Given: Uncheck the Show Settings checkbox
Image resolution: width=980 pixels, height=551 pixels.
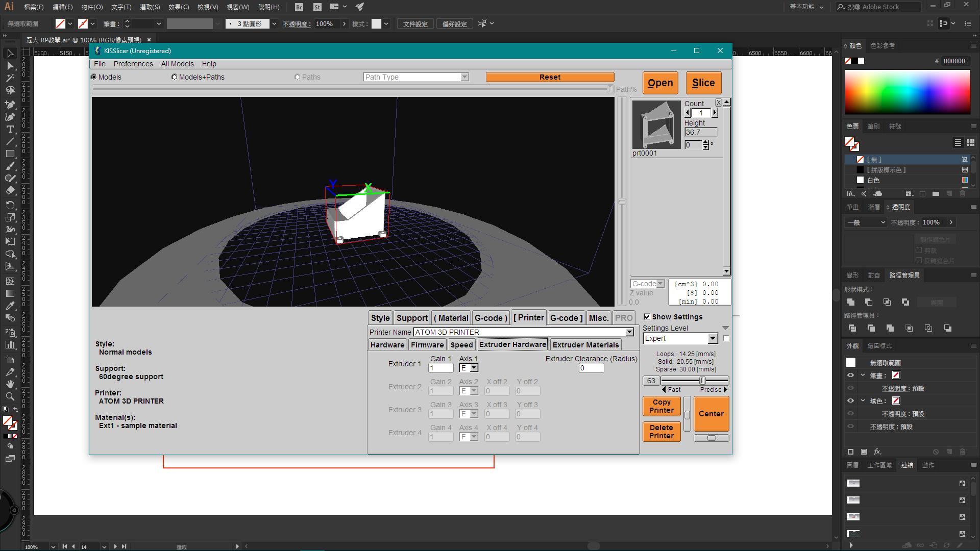Looking at the screenshot, I should [x=647, y=317].
